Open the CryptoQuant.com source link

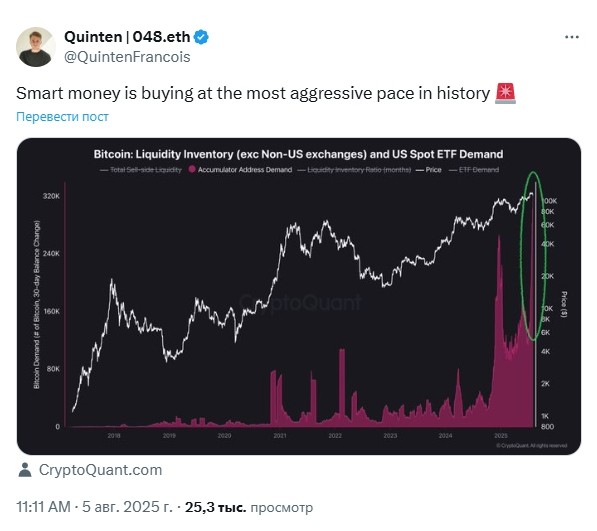point(101,470)
